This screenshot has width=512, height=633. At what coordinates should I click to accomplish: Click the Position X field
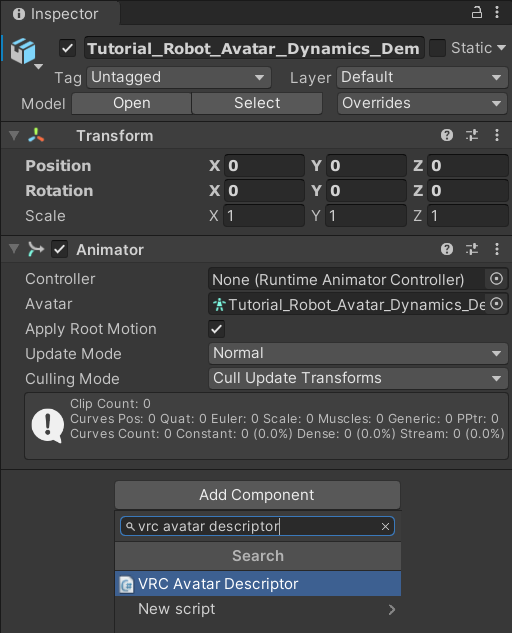click(264, 166)
